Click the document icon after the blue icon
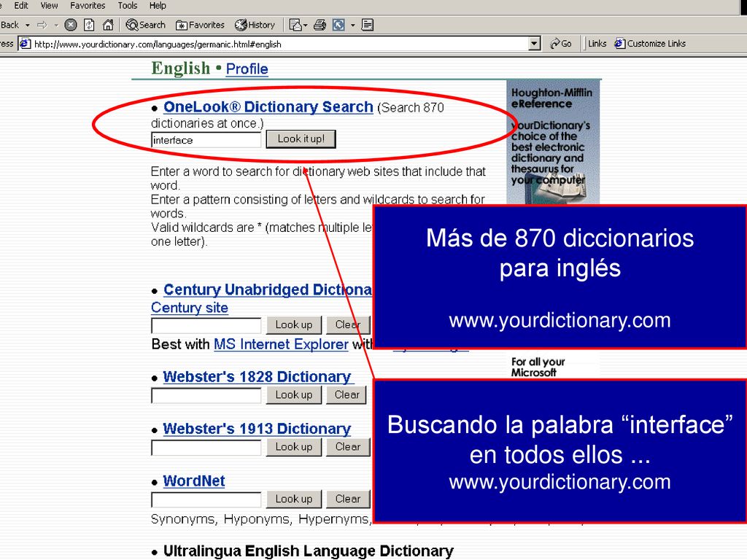Image resolution: width=747 pixels, height=560 pixels. (x=368, y=25)
